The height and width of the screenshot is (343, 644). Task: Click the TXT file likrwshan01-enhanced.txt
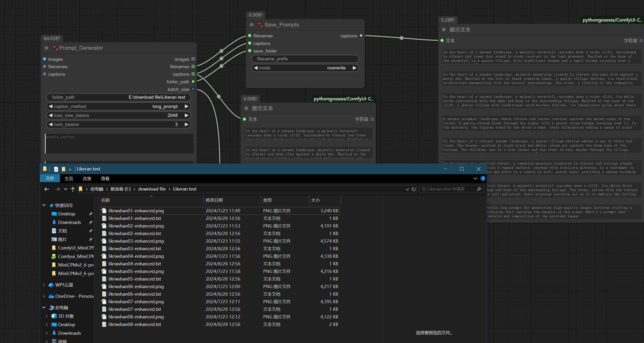tap(135, 218)
